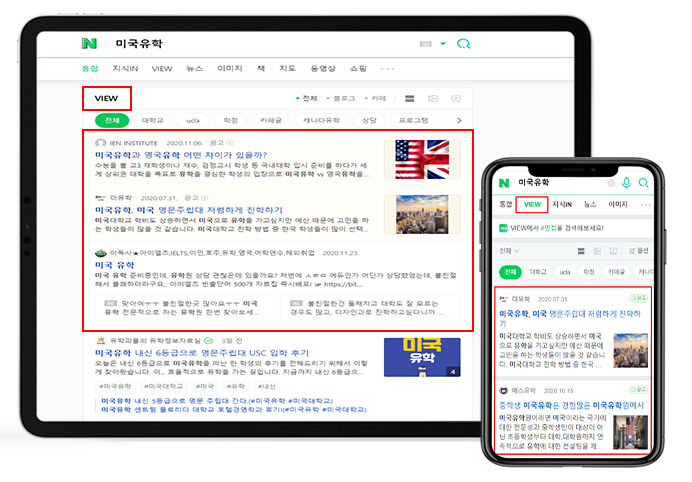
Task: Select the 통합 tab on the phone
Action: (x=506, y=204)
